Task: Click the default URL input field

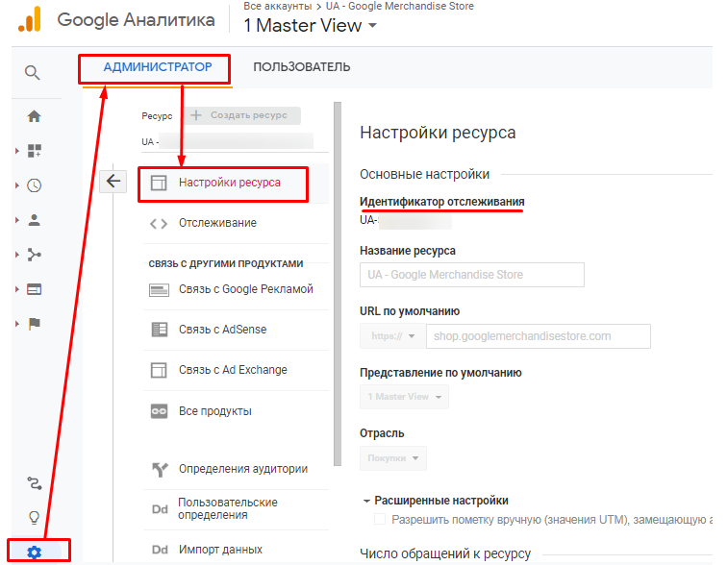Action: point(539,336)
